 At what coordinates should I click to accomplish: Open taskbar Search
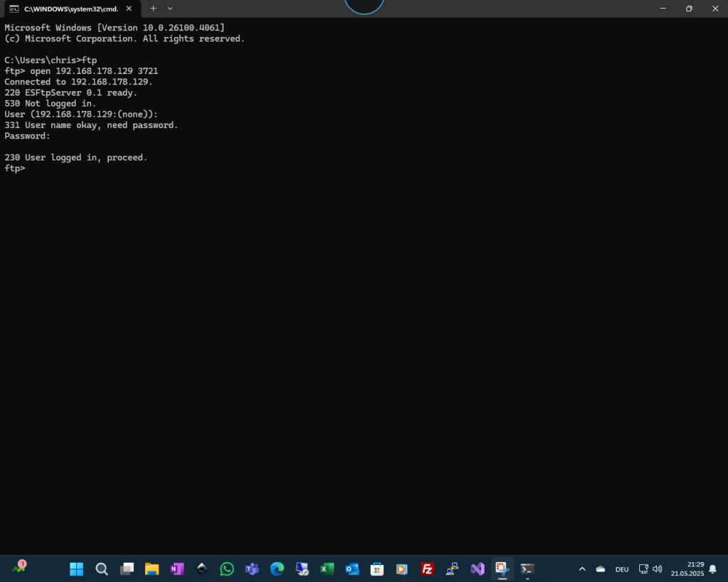coord(102,569)
